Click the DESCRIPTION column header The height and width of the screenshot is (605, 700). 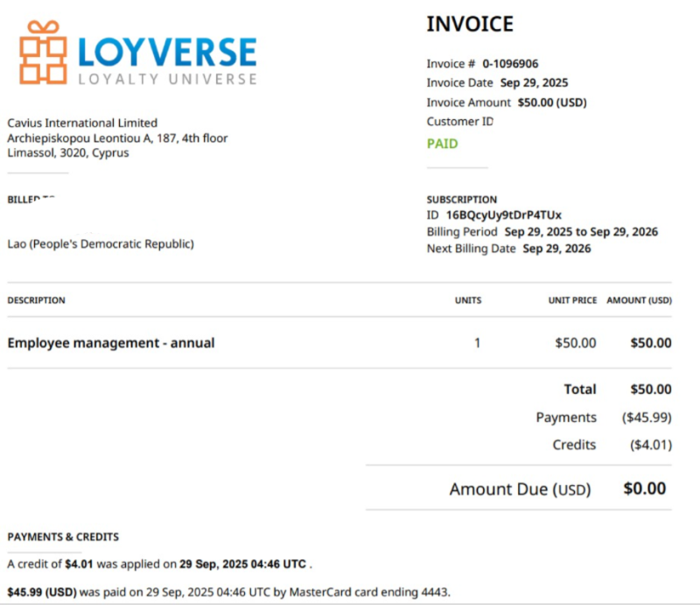(x=36, y=300)
